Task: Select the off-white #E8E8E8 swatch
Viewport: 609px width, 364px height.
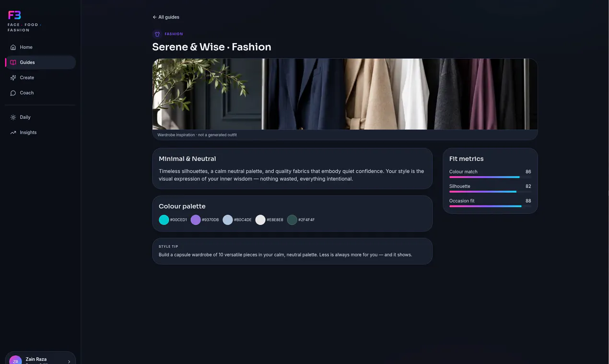Action: click(260, 220)
